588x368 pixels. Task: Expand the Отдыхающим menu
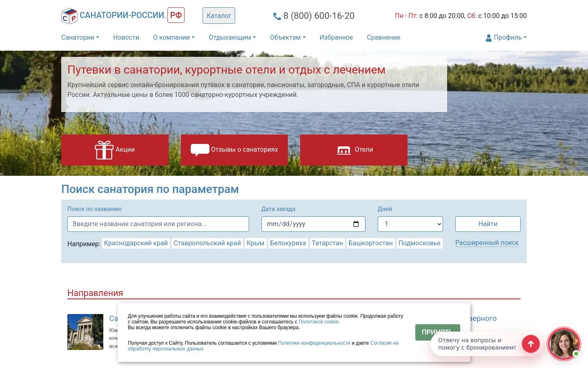(x=232, y=37)
